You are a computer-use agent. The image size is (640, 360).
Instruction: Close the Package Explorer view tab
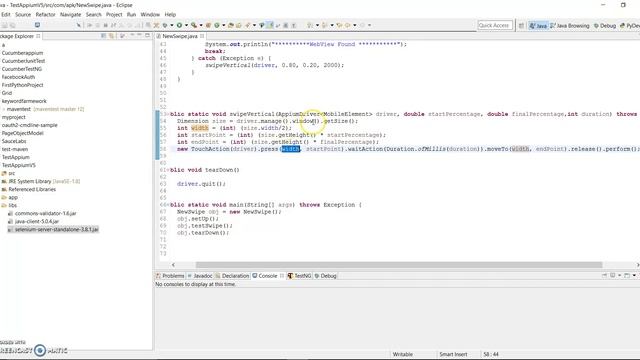[38, 36]
